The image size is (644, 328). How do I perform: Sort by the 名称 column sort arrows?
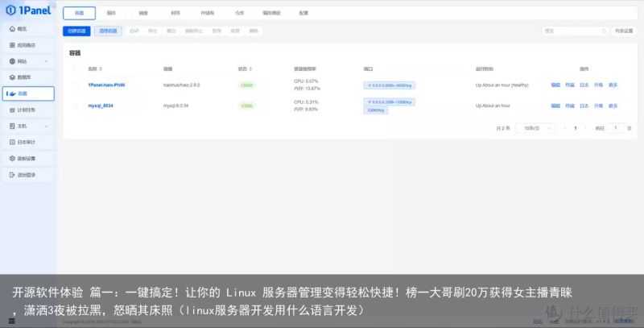101,69
